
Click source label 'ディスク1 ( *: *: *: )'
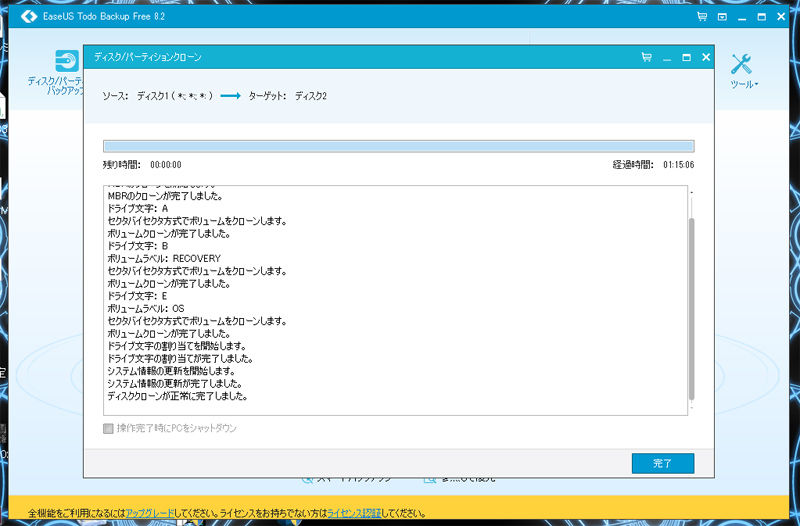174,96
